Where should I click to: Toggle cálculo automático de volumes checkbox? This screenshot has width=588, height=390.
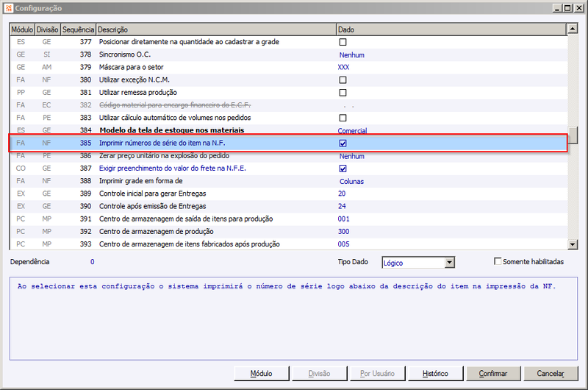(343, 118)
